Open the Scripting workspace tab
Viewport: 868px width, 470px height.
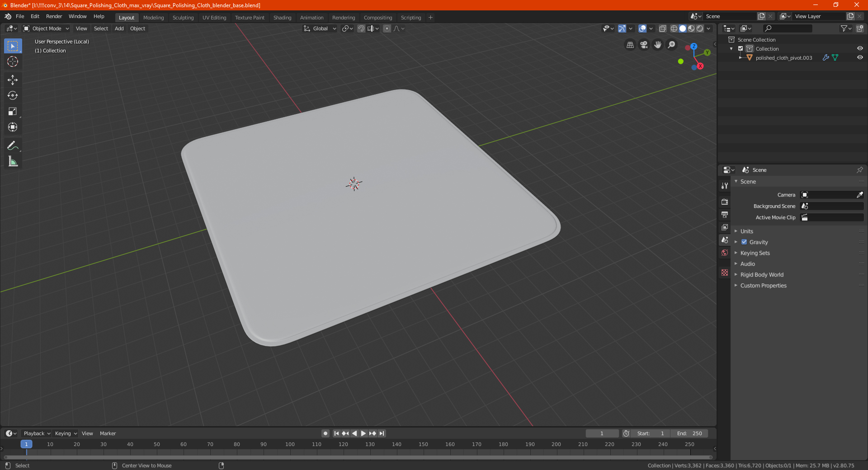click(410, 18)
